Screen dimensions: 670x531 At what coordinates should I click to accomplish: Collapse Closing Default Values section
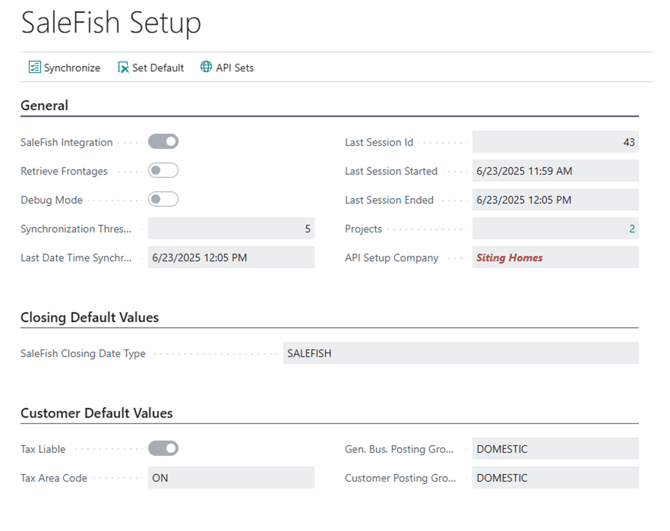[90, 317]
